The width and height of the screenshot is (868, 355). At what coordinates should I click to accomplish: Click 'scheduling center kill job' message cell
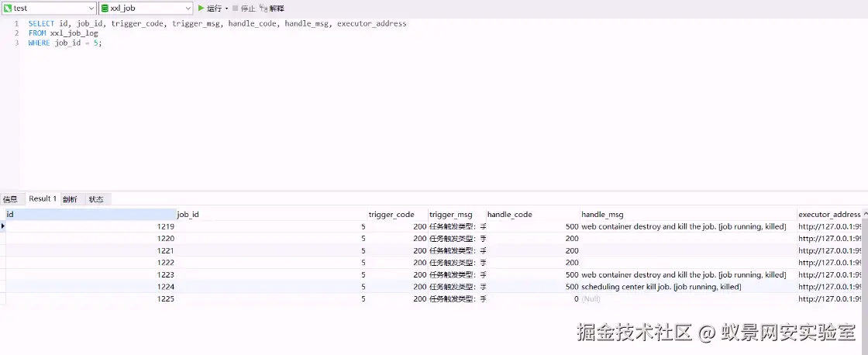689,287
